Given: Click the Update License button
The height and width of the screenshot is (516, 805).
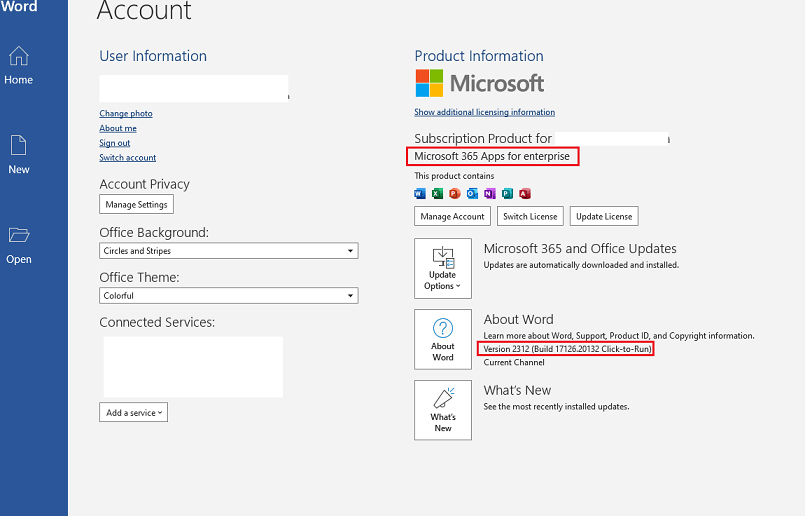Looking at the screenshot, I should coord(604,216).
